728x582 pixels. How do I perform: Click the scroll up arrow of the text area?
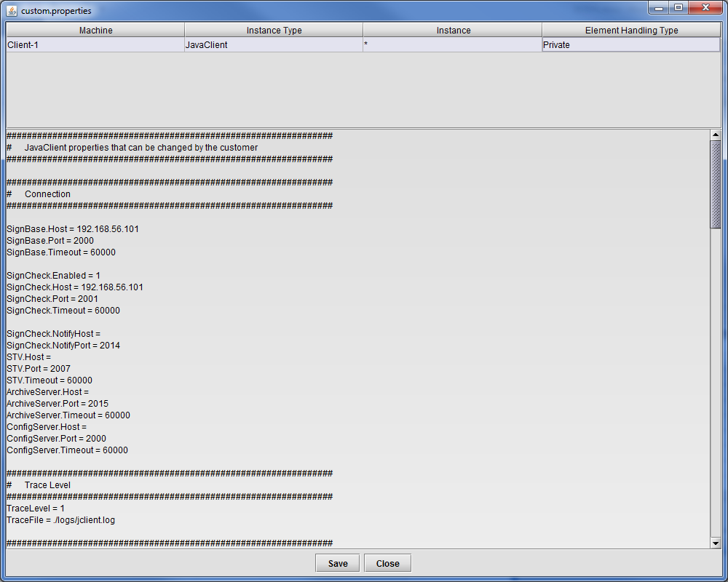(716, 135)
